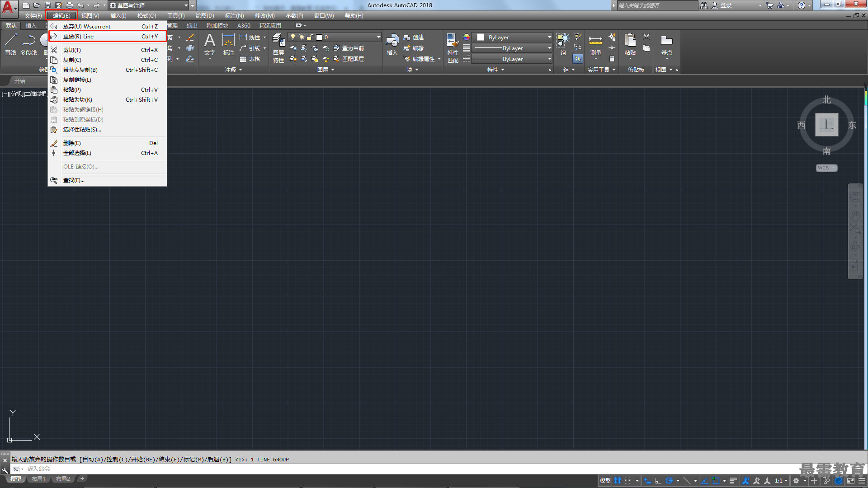The width and height of the screenshot is (868, 488).
Task: Expand the 注释 panel arrow
Action: click(x=241, y=70)
